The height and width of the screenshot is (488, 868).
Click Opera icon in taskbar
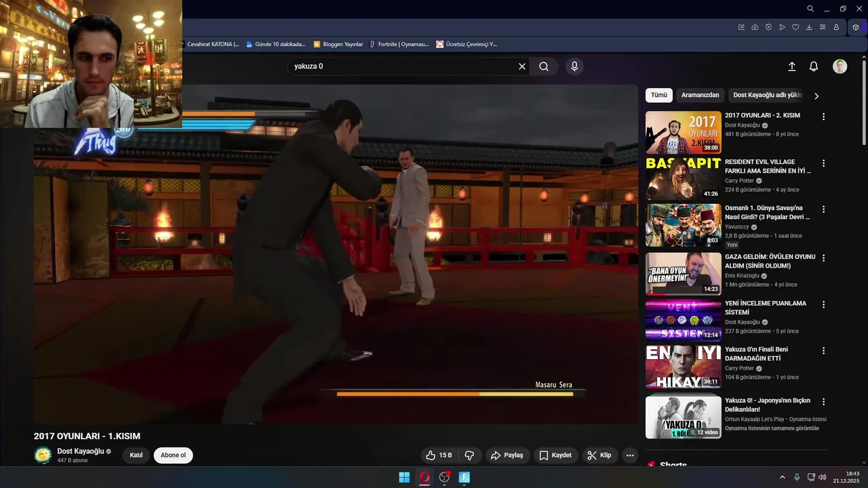pyautogui.click(x=425, y=477)
